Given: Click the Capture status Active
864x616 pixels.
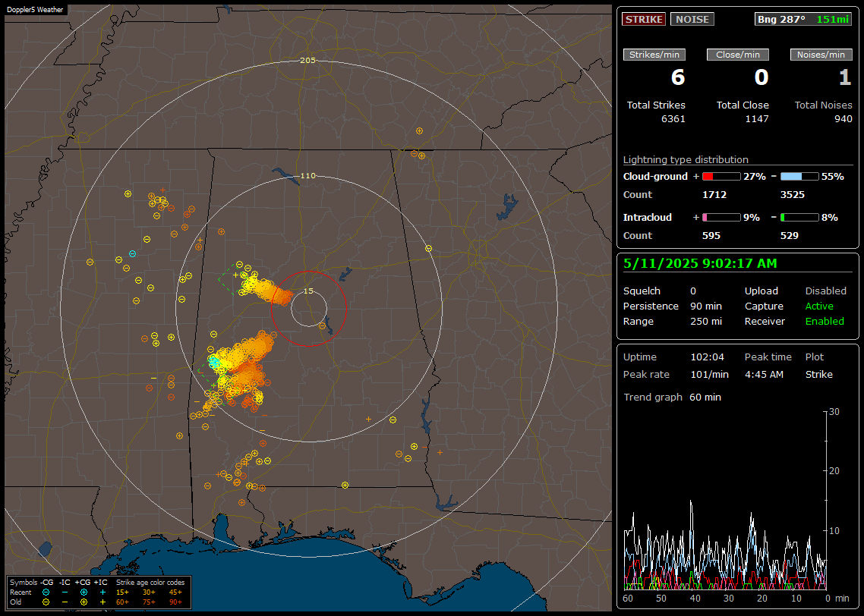Looking at the screenshot, I should pos(818,306).
